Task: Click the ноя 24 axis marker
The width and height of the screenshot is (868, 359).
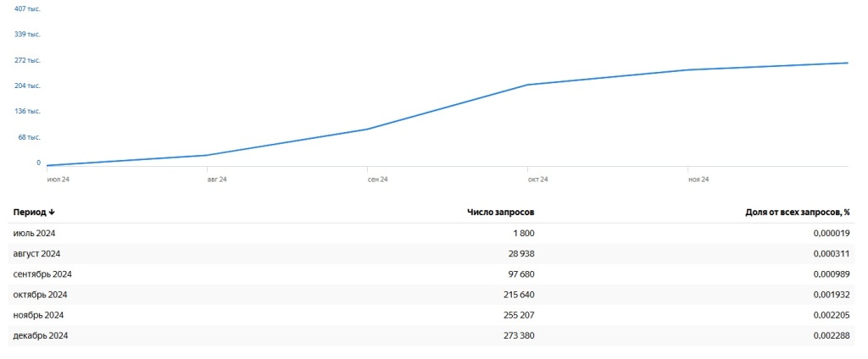Action: (x=698, y=179)
